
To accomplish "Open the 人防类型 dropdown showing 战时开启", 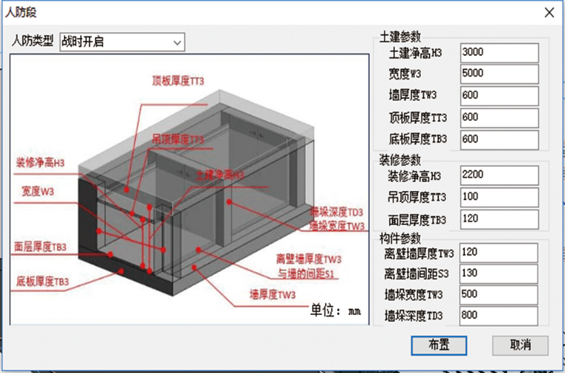I will point(122,42).
